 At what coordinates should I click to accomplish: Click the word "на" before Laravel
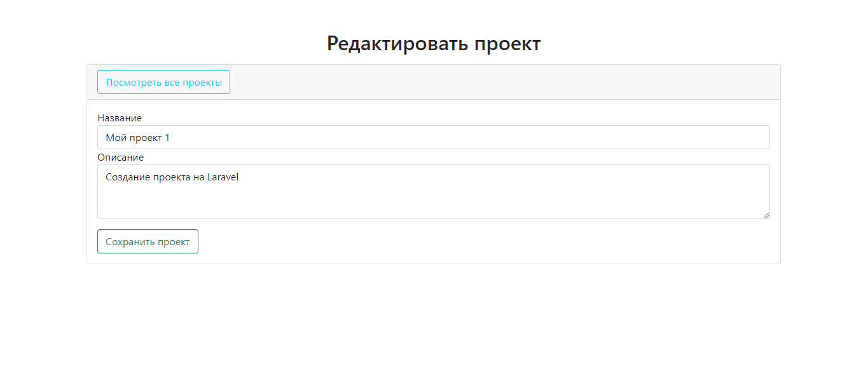pos(199,178)
